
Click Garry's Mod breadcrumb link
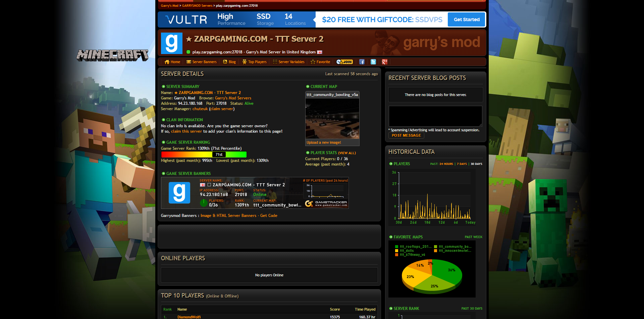tap(170, 6)
